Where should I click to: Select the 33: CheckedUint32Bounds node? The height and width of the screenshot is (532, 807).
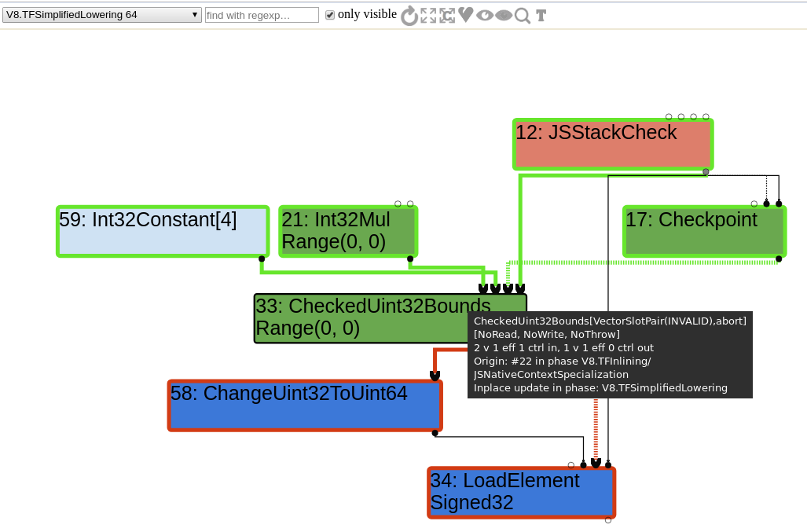[x=360, y=318]
